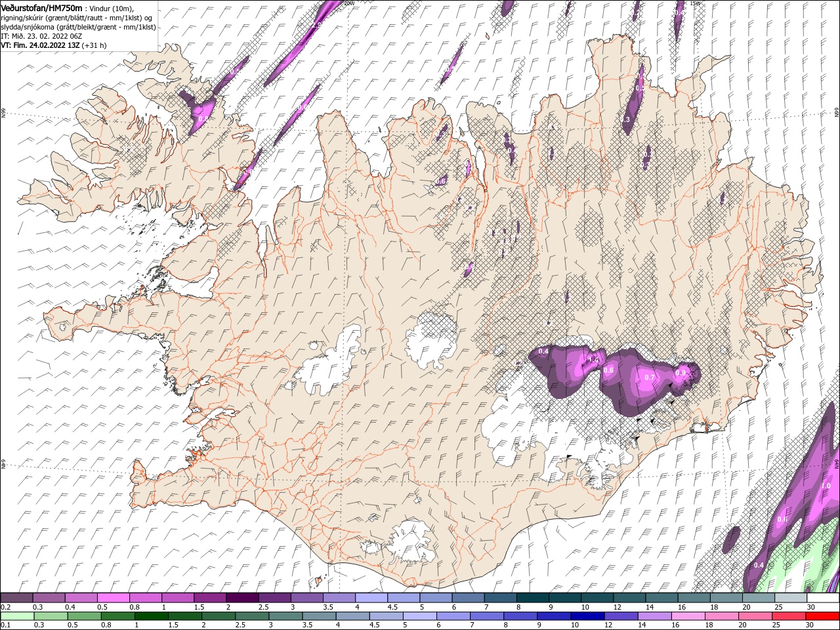
Task: Click the slydda/snjókoma legend description line
Action: click(79, 27)
